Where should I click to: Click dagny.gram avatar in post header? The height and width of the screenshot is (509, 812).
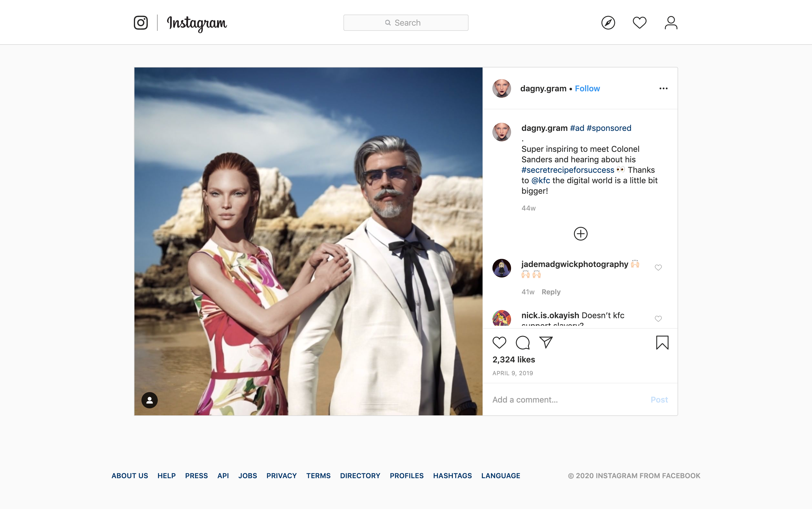[502, 88]
